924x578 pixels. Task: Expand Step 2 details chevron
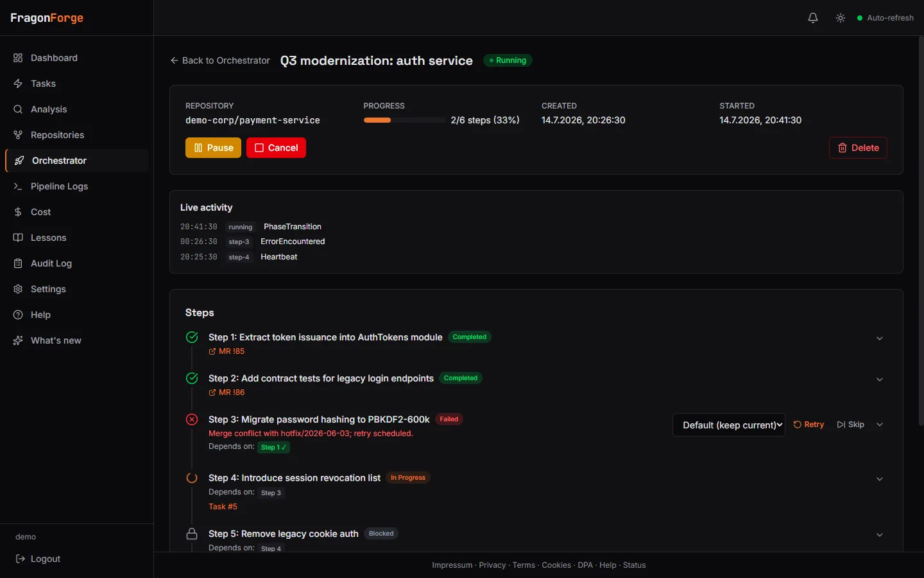(880, 380)
